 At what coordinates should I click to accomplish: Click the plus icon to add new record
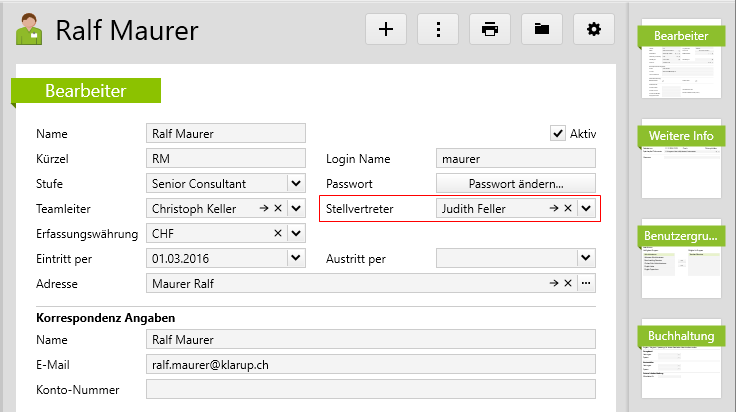point(386,30)
